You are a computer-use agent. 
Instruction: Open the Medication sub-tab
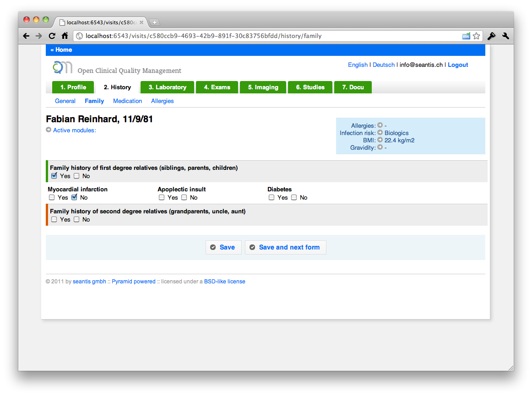click(127, 101)
